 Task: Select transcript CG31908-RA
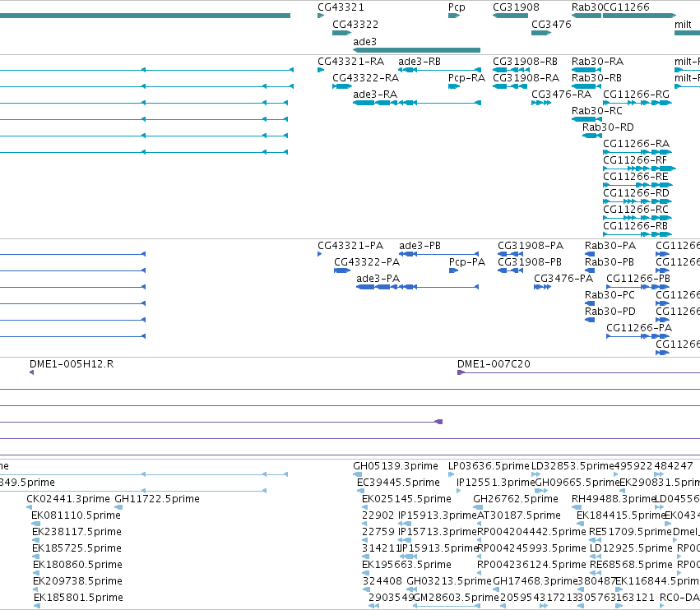pos(508,86)
